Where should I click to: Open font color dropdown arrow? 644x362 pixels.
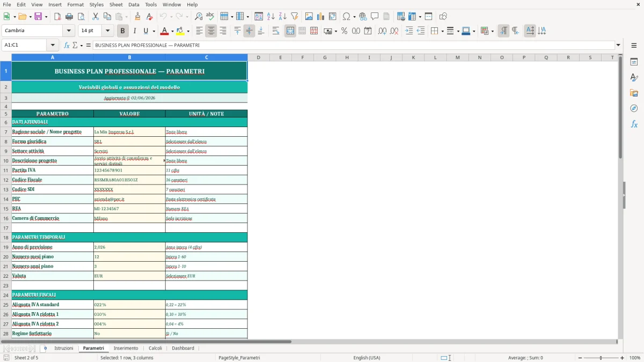pos(172,31)
